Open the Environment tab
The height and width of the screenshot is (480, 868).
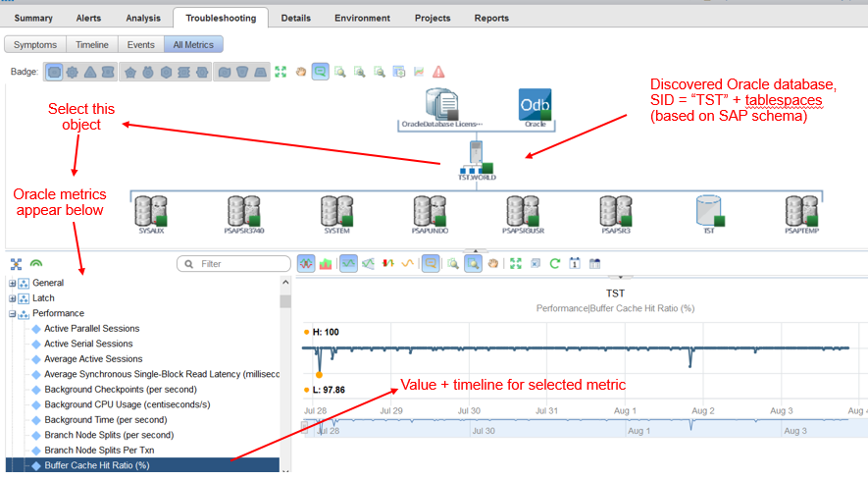point(362,18)
